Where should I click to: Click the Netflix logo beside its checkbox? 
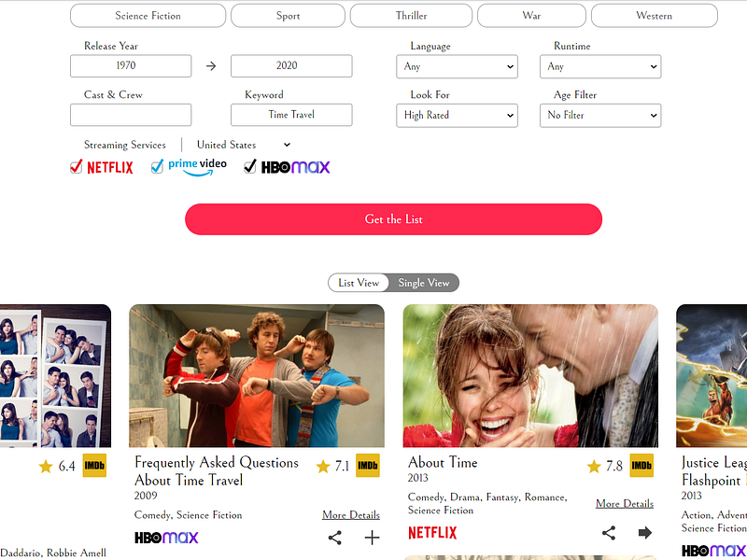click(110, 167)
